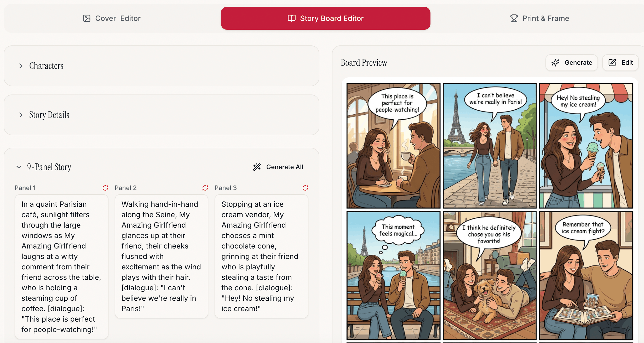Viewport: 644px width, 343px height.
Task: Expand the Characters section chevron
Action: [x=21, y=66]
